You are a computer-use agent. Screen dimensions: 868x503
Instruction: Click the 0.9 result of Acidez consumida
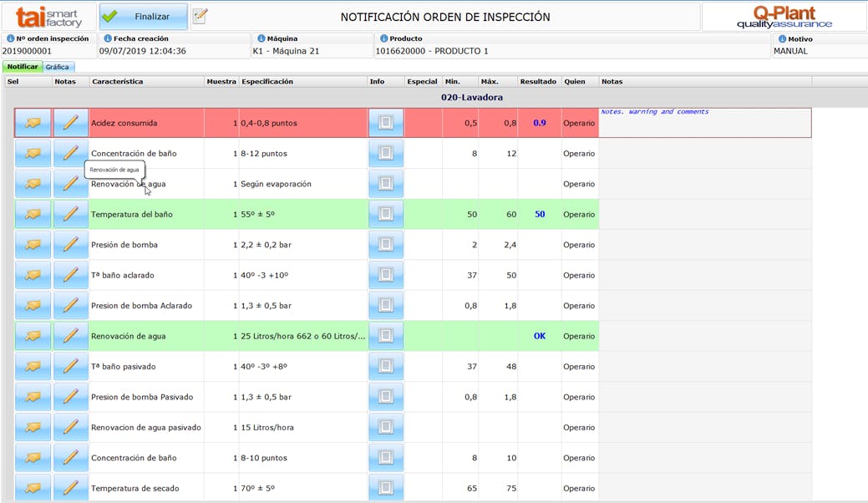click(540, 123)
